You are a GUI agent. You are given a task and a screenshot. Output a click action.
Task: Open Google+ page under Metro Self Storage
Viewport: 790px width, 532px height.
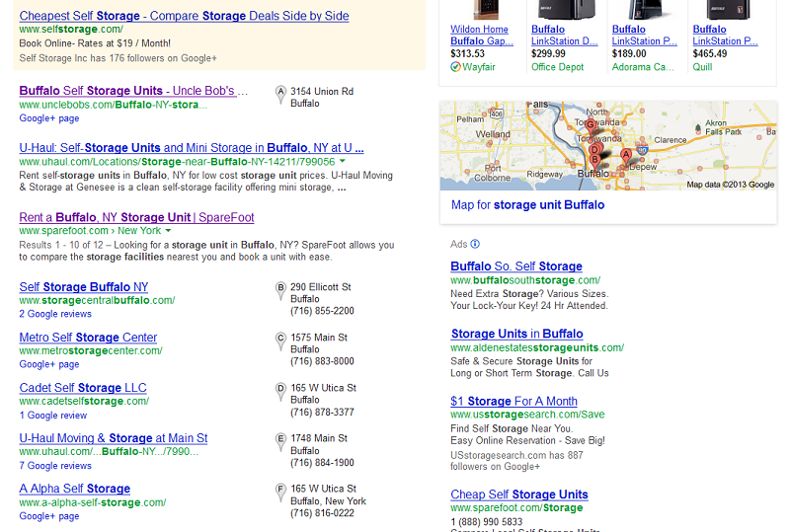click(x=48, y=364)
